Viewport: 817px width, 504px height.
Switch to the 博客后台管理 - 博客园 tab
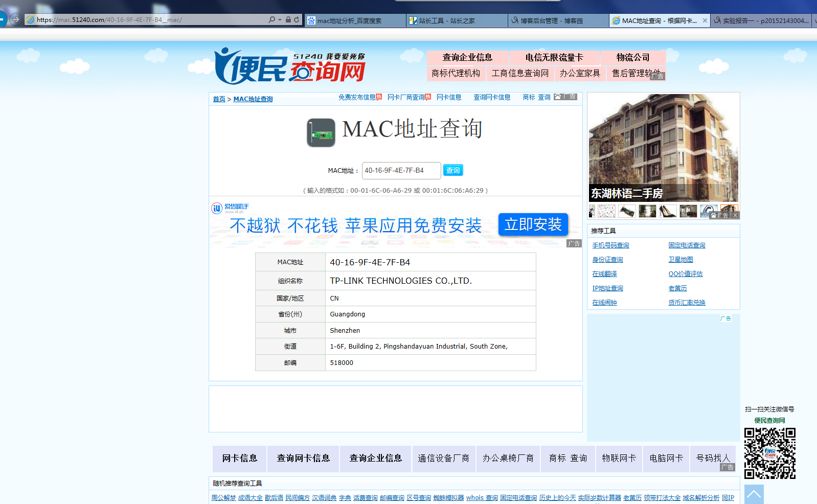(x=559, y=20)
